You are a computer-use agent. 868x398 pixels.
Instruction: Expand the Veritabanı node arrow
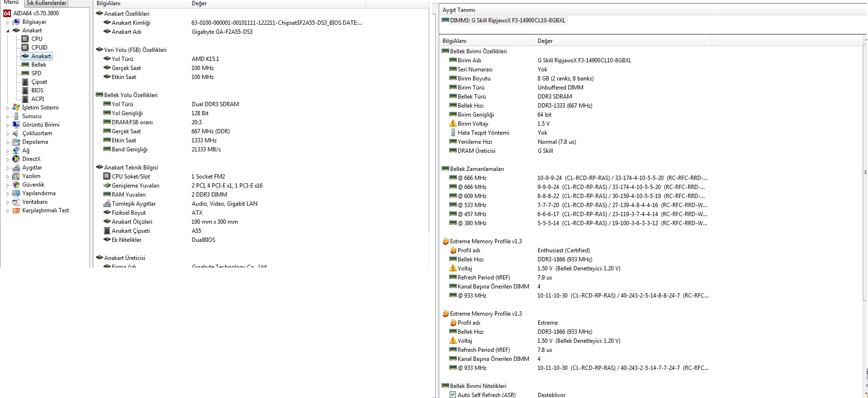point(8,202)
